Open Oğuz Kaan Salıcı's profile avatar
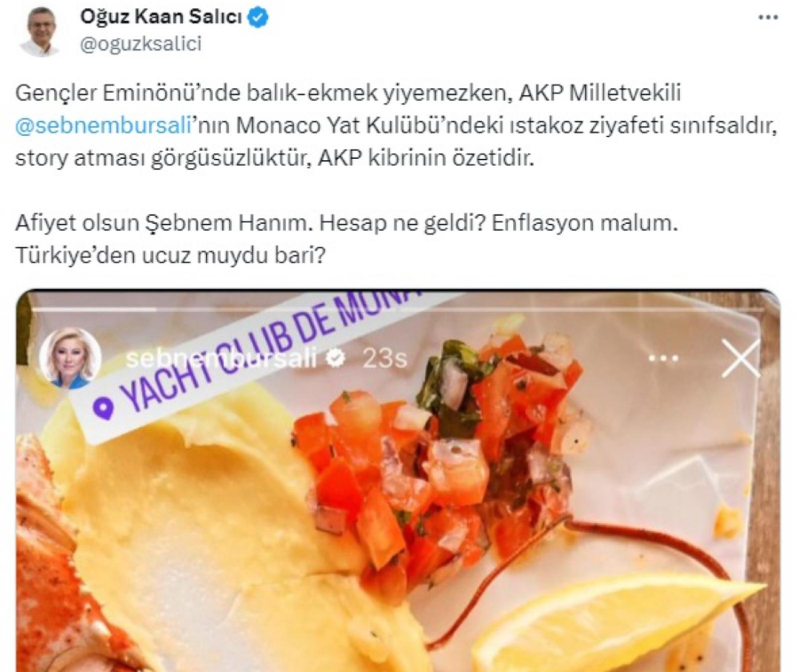 click(x=40, y=31)
